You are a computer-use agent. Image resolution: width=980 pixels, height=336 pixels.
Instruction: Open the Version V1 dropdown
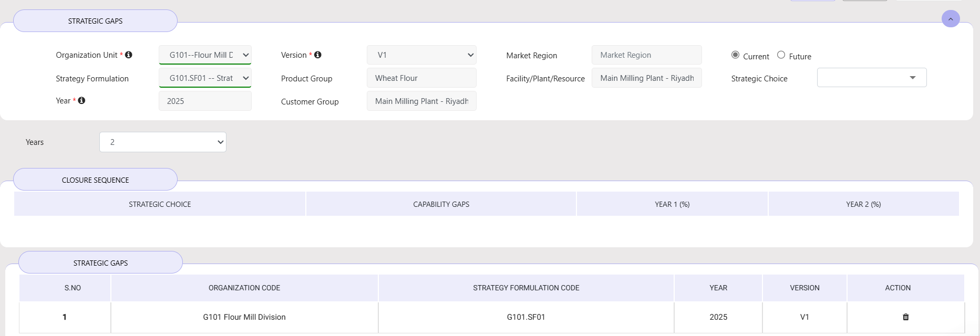point(421,55)
